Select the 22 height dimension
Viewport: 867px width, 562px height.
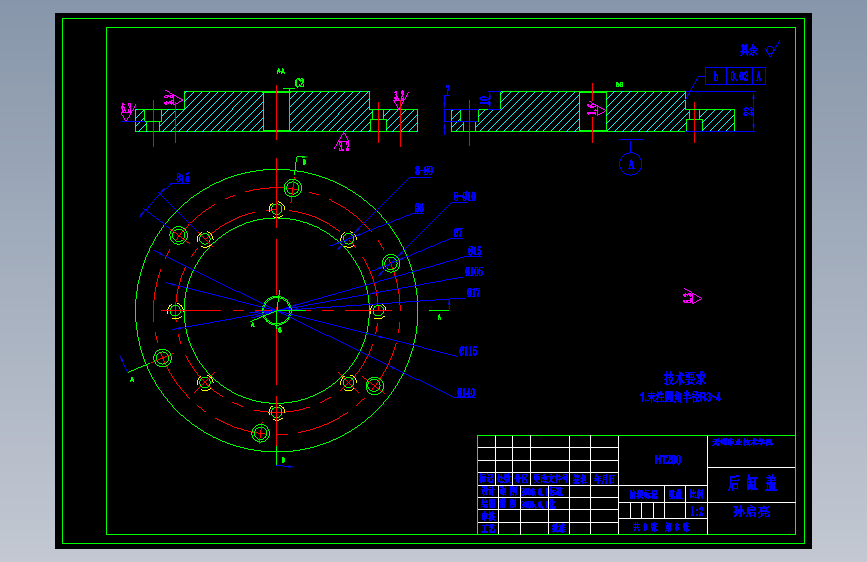tap(749, 111)
